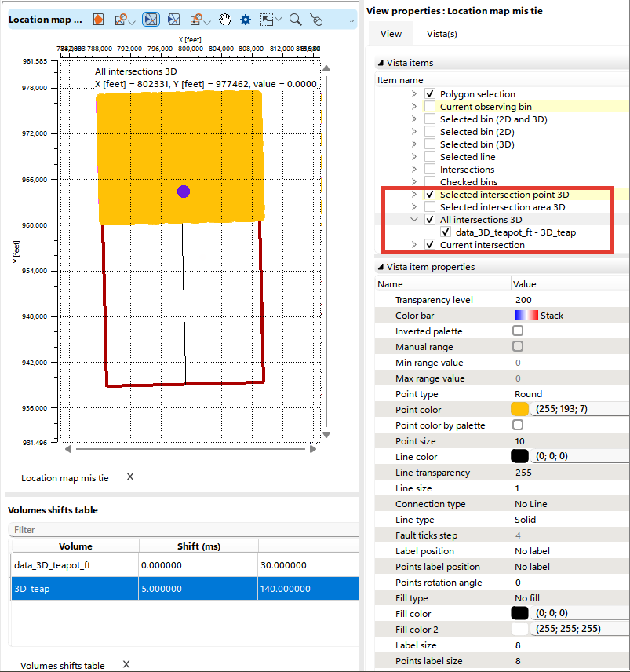Show hidden toolbar items via overflow chevron
Screen dimensions: 630x672
[351, 20]
